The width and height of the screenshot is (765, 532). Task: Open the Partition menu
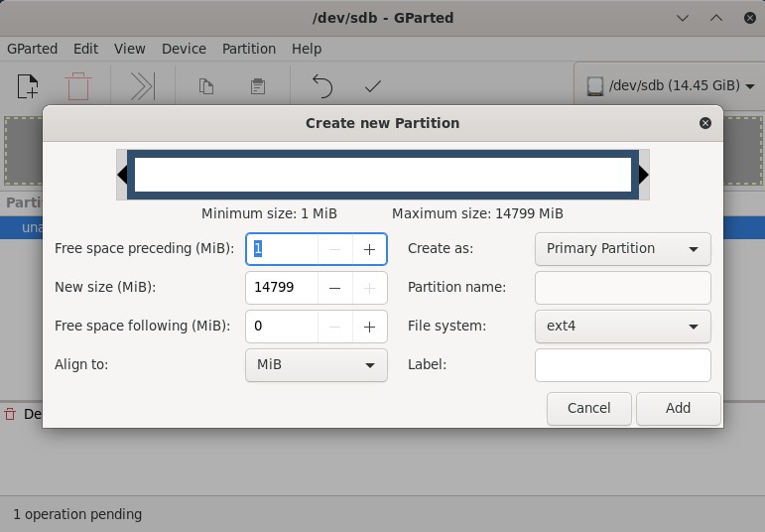click(x=249, y=49)
